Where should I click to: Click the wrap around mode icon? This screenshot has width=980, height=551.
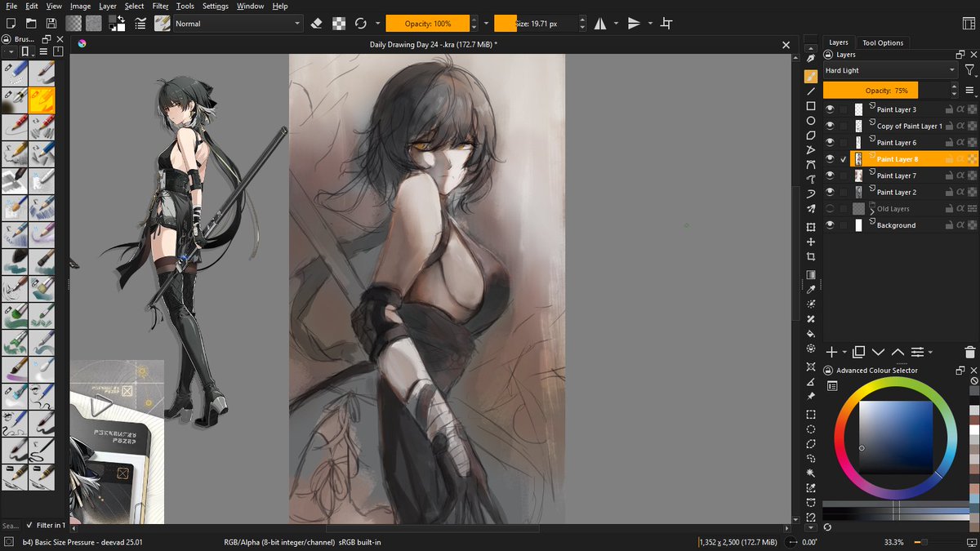pyautogui.click(x=666, y=24)
